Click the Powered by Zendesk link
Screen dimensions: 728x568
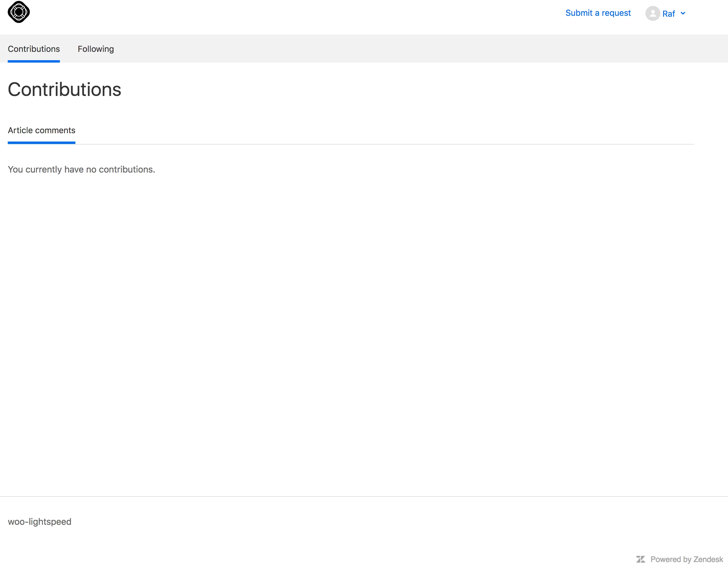[x=686, y=559]
